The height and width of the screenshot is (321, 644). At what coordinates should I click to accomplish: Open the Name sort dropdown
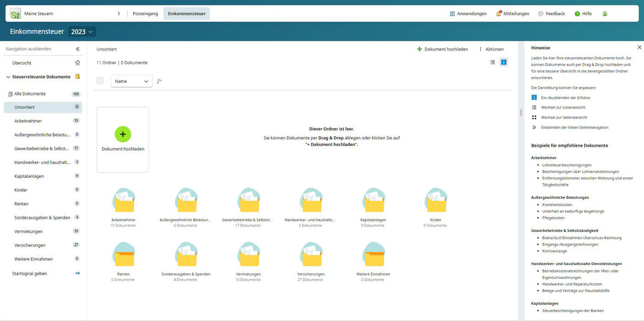pos(131,81)
